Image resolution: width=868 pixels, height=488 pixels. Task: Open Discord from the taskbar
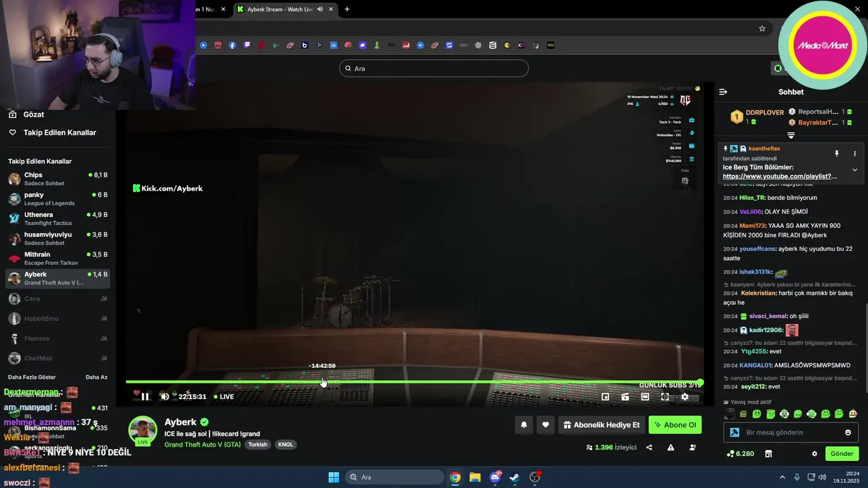click(x=495, y=477)
